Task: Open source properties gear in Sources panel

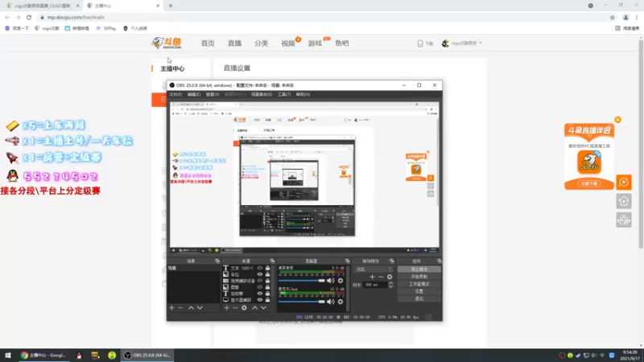Action: click(244, 308)
